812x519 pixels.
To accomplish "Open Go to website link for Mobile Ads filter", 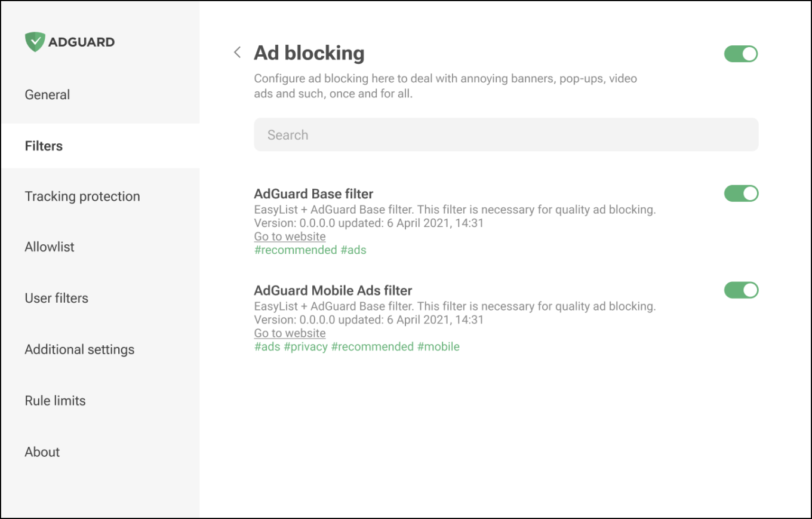I will click(290, 333).
